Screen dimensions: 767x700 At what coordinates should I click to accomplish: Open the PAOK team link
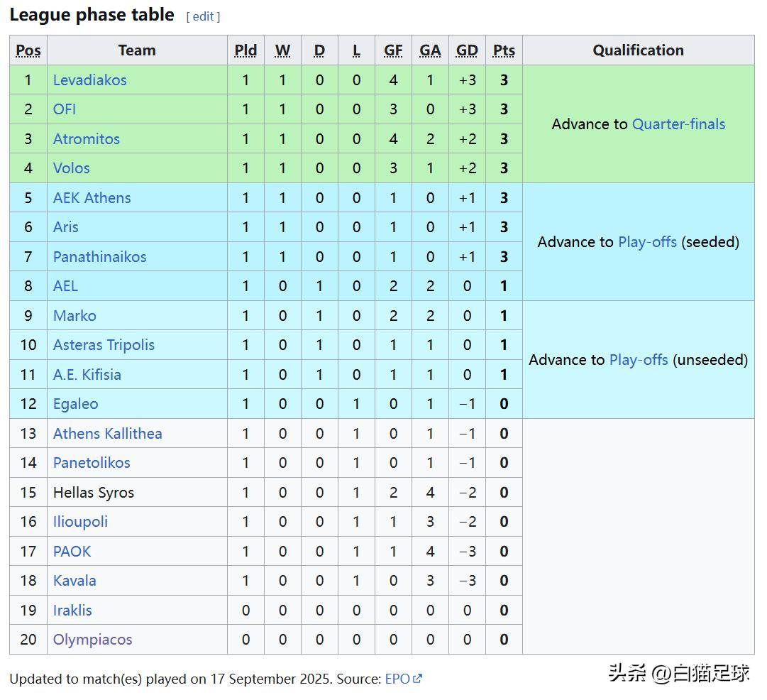(x=72, y=551)
